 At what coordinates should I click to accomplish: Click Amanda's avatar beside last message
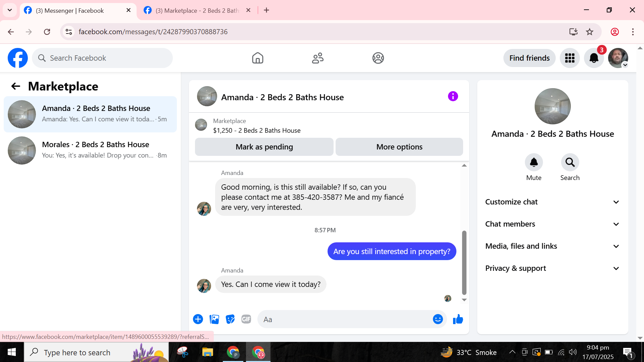tap(204, 286)
